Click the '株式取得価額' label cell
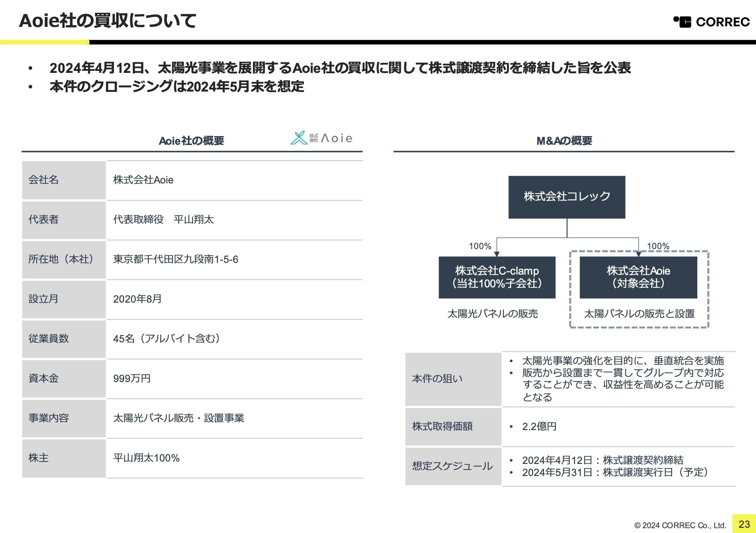This screenshot has height=533, width=756. point(453,427)
